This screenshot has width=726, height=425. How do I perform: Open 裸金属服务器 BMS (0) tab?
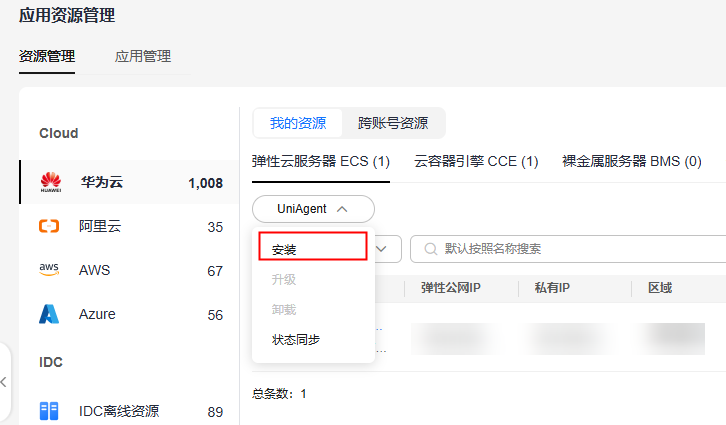pyautogui.click(x=632, y=162)
